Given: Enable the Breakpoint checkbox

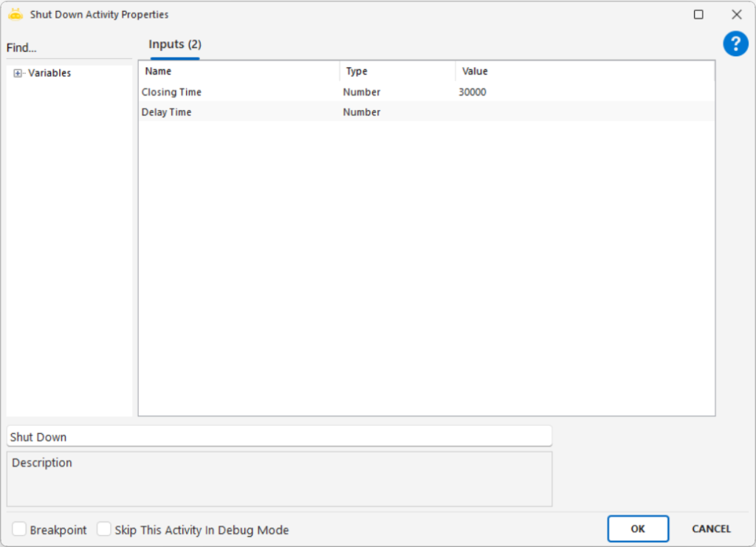Looking at the screenshot, I should point(20,529).
